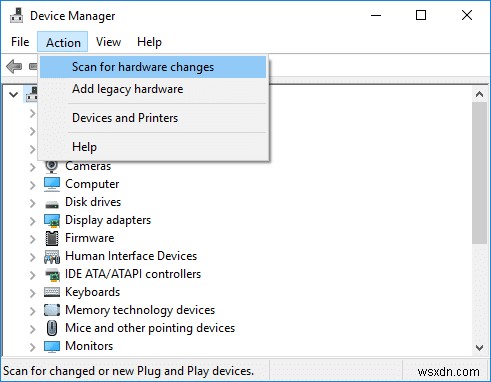This screenshot has width=491, height=382.
Task: Select the Keyboards label
Action: click(93, 292)
